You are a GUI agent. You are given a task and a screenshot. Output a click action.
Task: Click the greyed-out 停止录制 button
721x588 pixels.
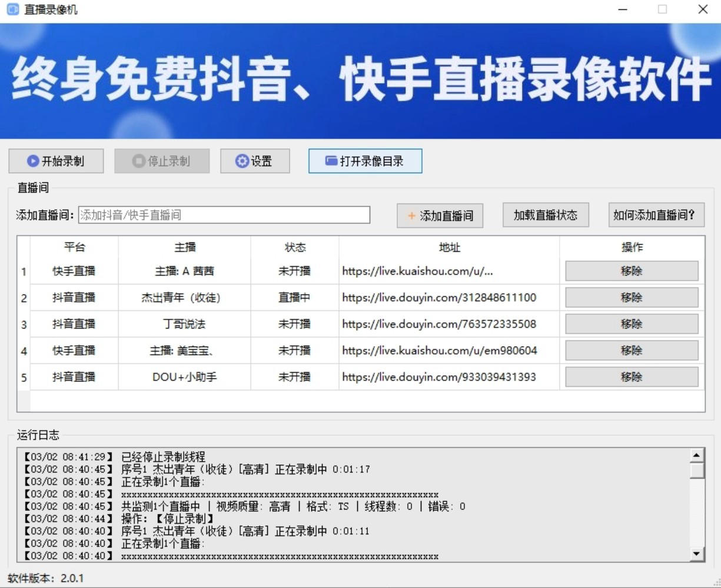[x=162, y=161]
